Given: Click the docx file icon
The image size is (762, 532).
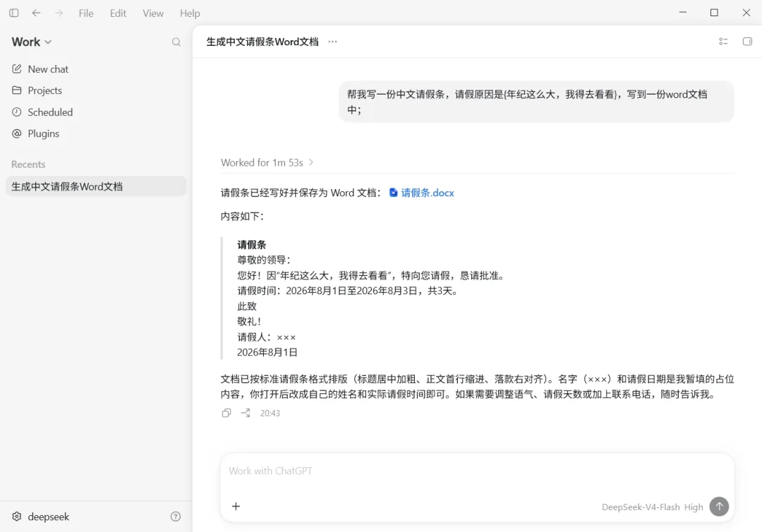Looking at the screenshot, I should 394,193.
